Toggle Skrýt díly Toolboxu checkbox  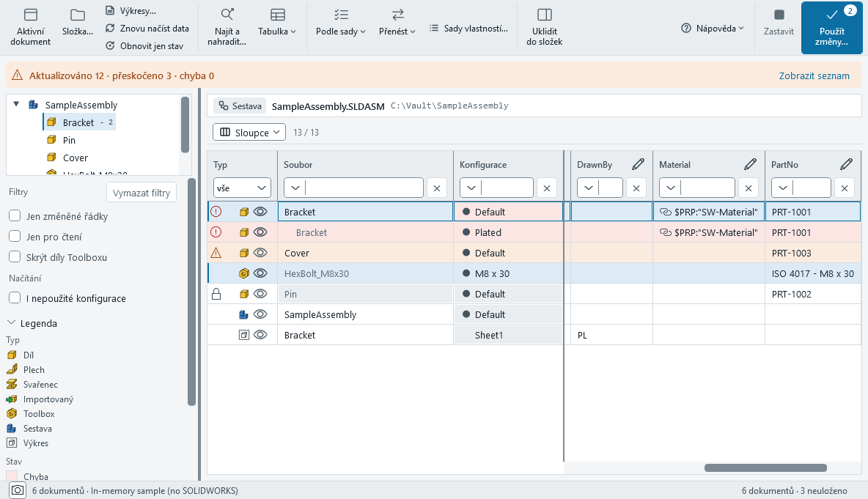click(x=15, y=256)
